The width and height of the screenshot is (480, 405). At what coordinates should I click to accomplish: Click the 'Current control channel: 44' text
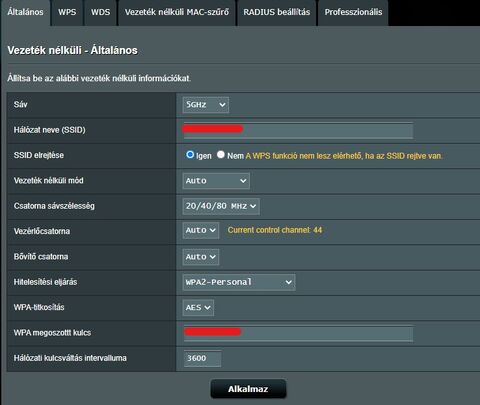coord(275,230)
